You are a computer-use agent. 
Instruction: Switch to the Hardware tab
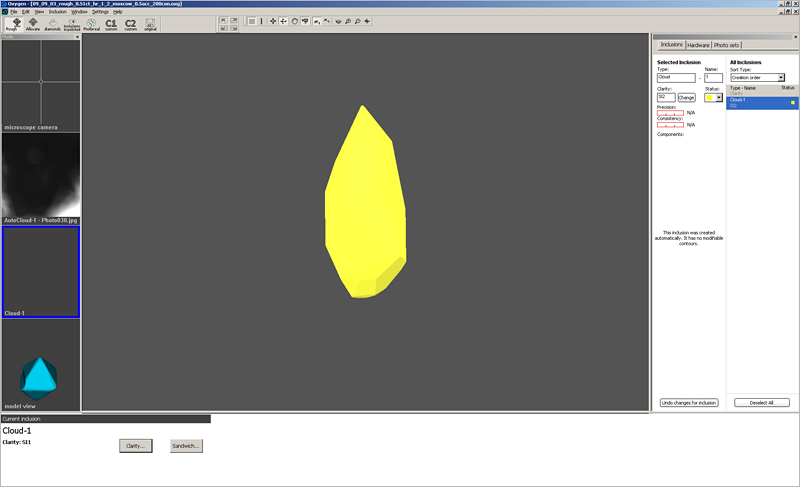(698, 45)
